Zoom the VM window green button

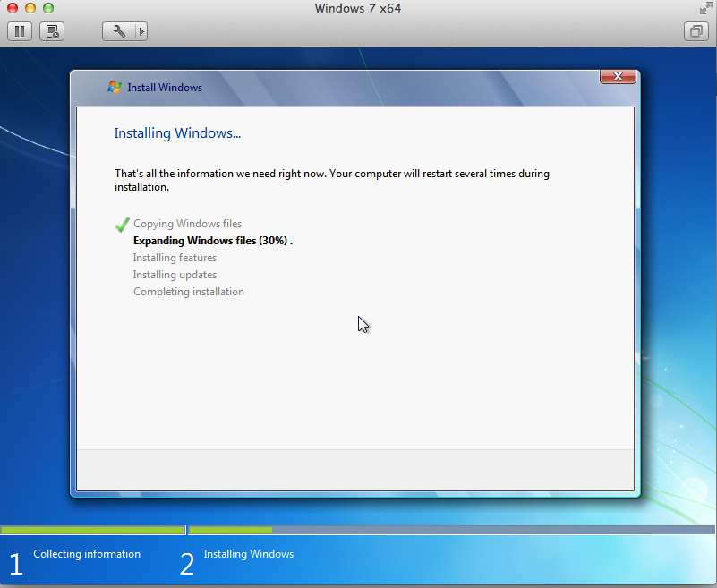(48, 8)
